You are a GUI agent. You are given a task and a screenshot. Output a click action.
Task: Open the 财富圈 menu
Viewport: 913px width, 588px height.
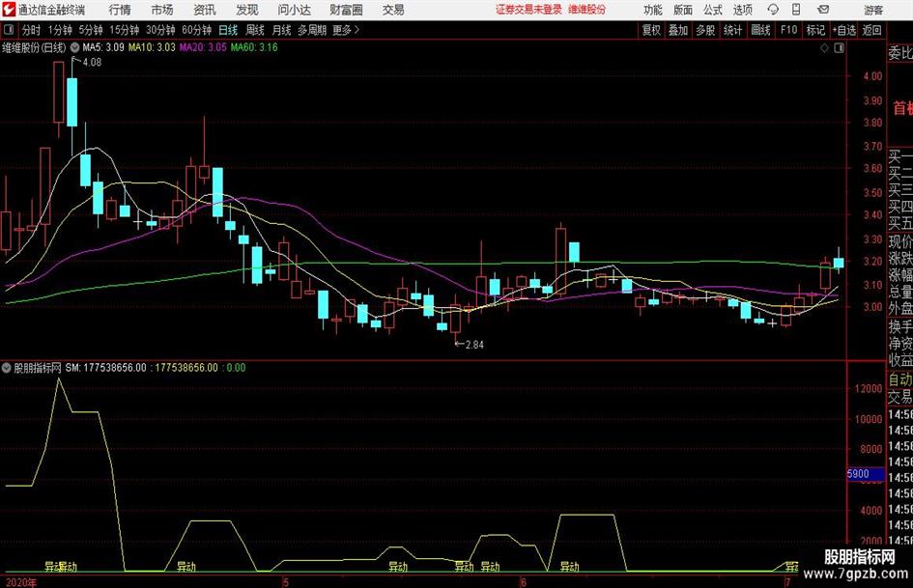pyautogui.click(x=346, y=10)
